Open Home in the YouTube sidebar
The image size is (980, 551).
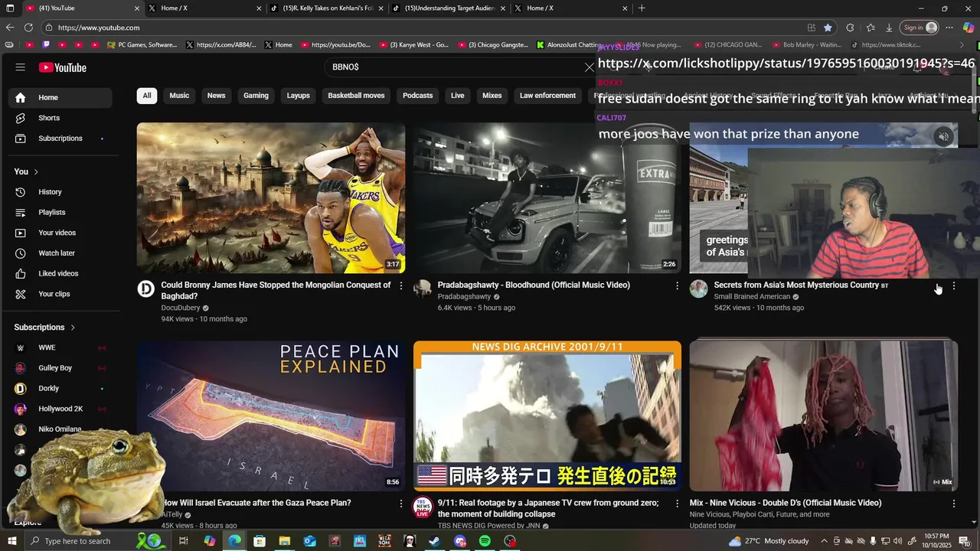click(x=60, y=98)
